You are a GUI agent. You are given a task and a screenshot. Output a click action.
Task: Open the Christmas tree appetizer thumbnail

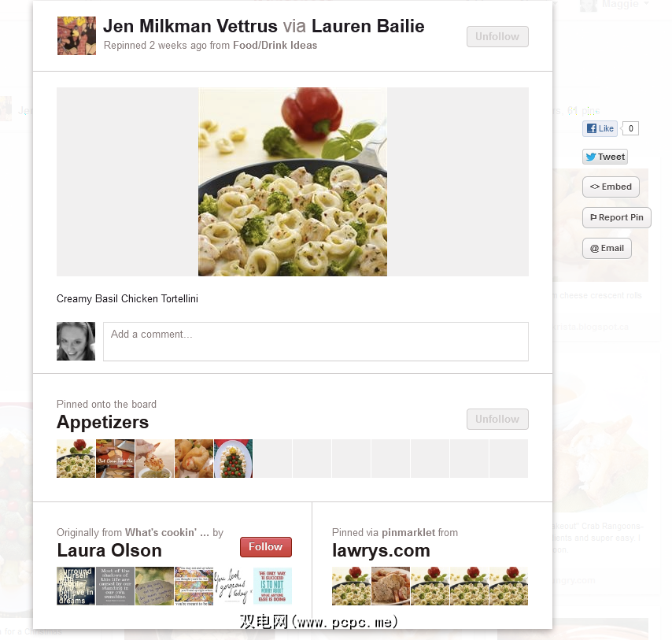click(233, 458)
